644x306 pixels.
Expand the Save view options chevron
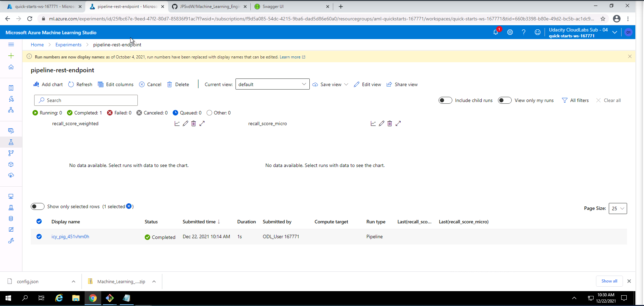[x=346, y=84]
